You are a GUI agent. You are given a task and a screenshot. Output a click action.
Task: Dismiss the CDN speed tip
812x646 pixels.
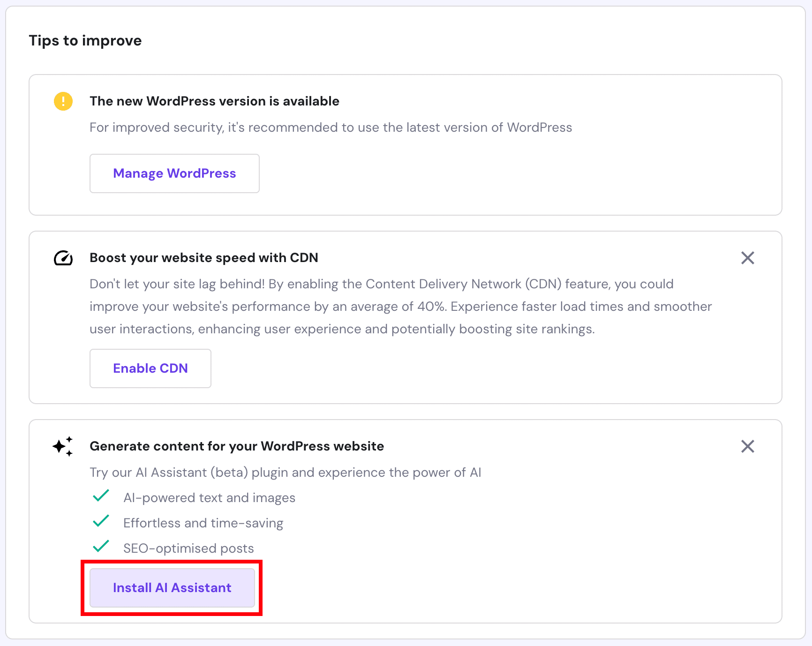pos(747,258)
